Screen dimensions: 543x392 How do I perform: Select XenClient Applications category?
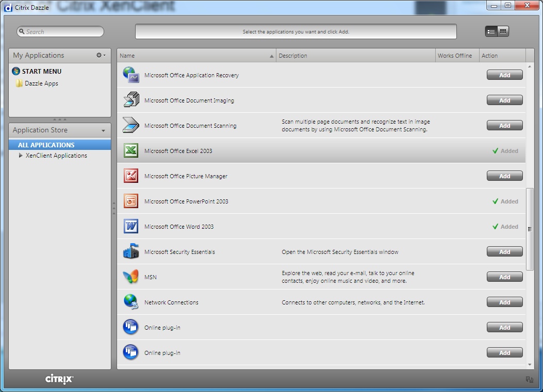click(x=56, y=156)
